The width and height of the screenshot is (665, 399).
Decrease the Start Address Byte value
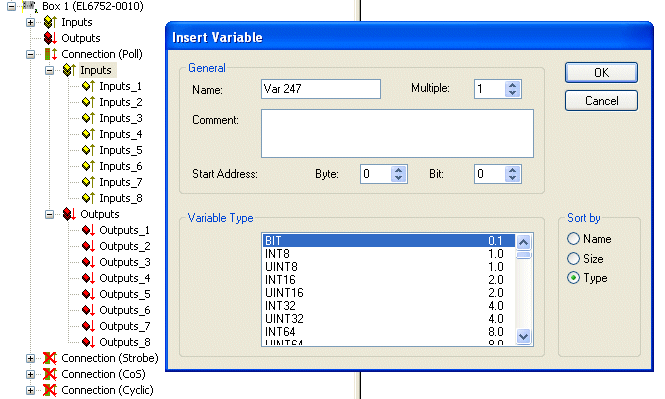(x=398, y=178)
